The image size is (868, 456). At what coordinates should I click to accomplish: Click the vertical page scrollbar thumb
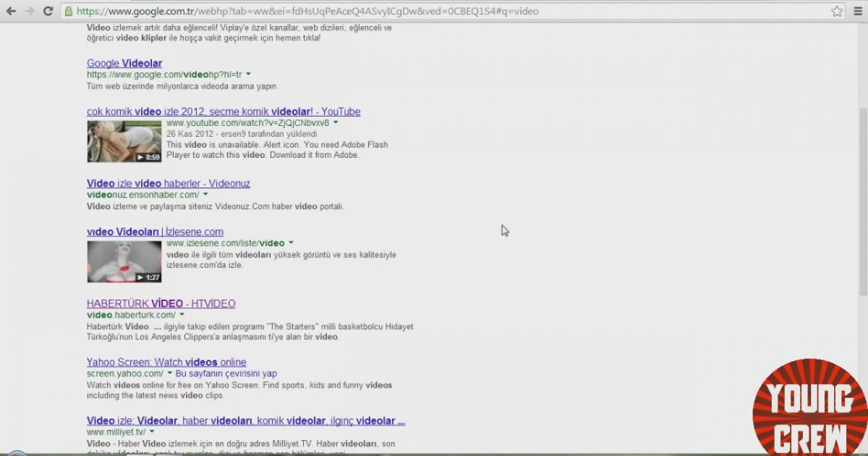[862, 201]
